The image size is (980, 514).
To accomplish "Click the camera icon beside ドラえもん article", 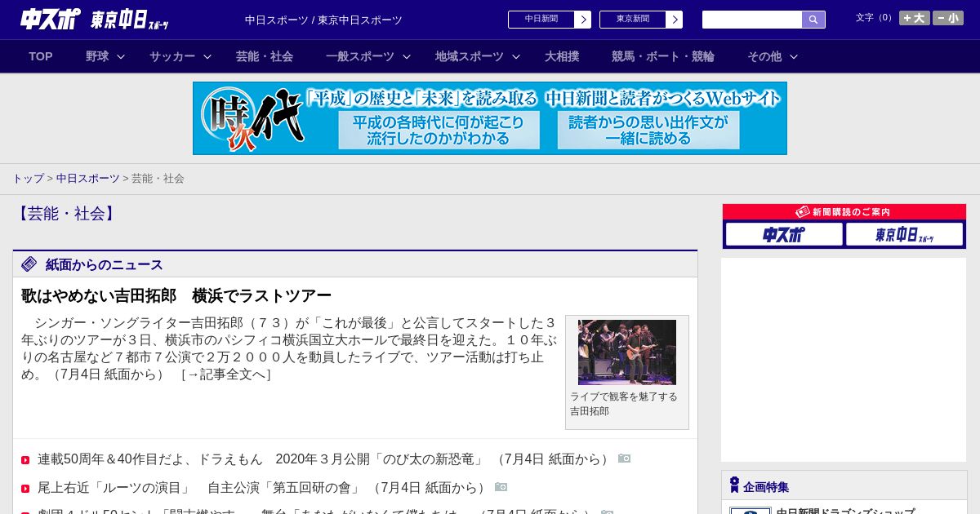I will click(625, 459).
